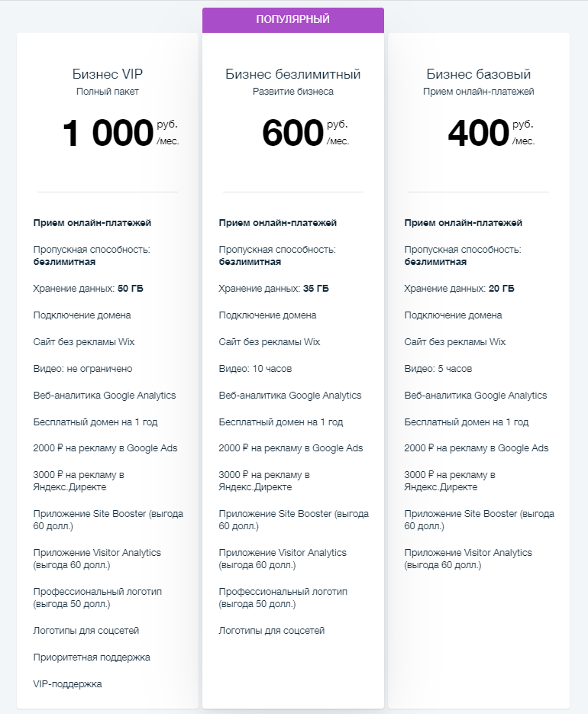Screen dimensions: 588x714
Task: Click Полный пакет subtitle under VIP
Action: tap(108, 92)
